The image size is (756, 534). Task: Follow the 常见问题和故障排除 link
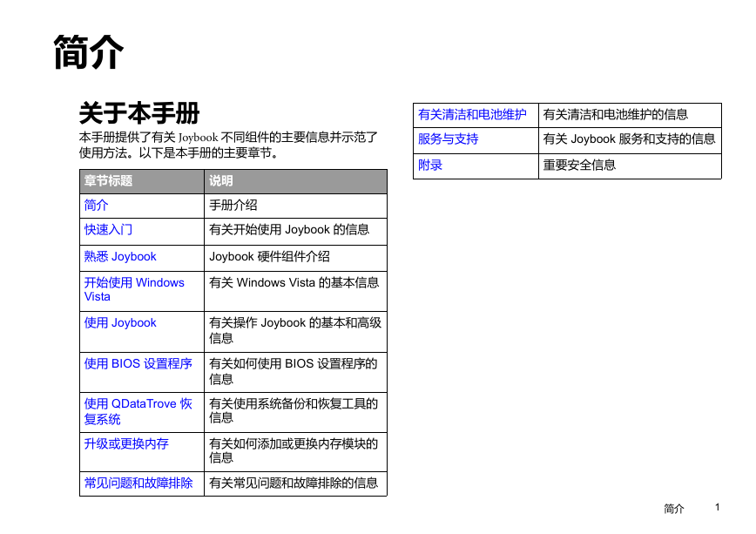click(x=138, y=483)
